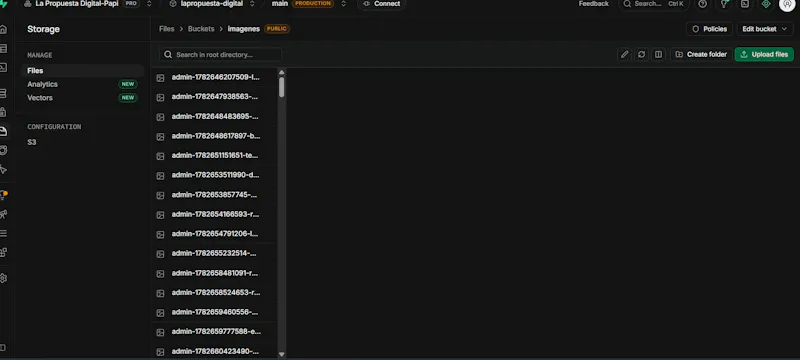Expand the lapropuesta-digital project switcher chevrons

pos(252,4)
